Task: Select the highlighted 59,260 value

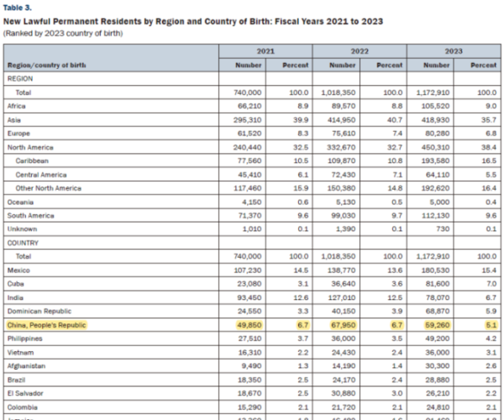Action: point(437,325)
